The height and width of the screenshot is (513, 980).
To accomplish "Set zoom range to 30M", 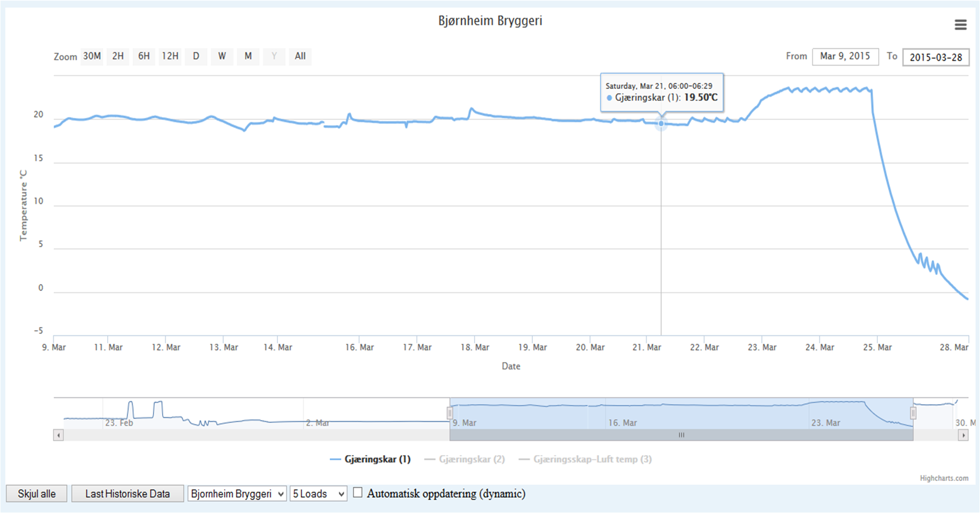I will click(92, 56).
